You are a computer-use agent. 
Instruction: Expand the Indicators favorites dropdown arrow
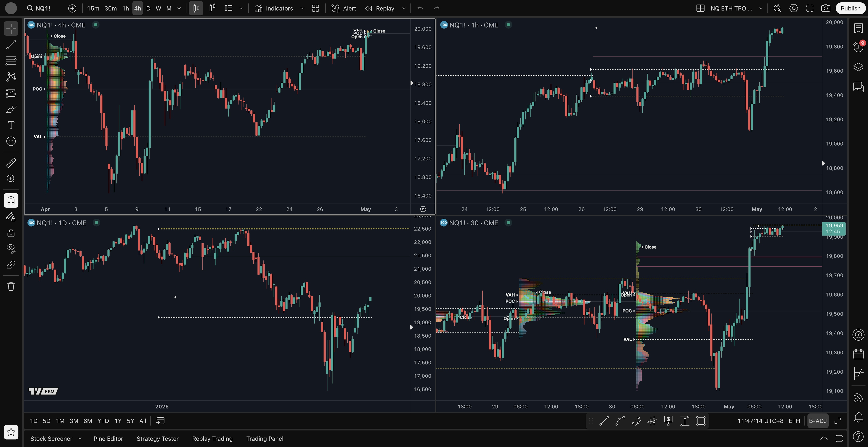[302, 8]
